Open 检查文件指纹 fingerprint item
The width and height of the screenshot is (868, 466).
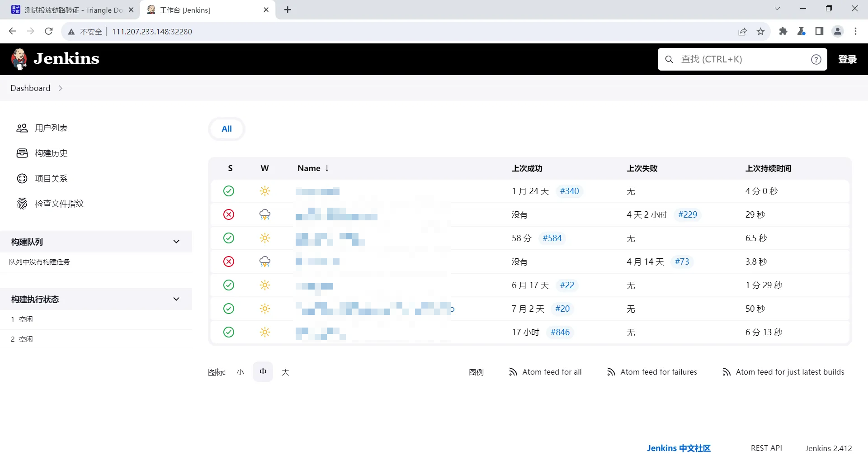(59, 204)
